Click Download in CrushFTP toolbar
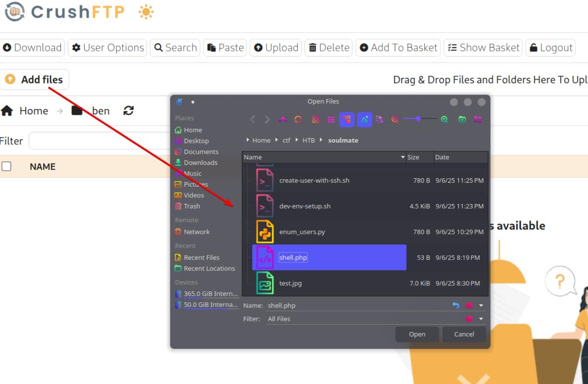This screenshot has width=588, height=384. tap(32, 48)
